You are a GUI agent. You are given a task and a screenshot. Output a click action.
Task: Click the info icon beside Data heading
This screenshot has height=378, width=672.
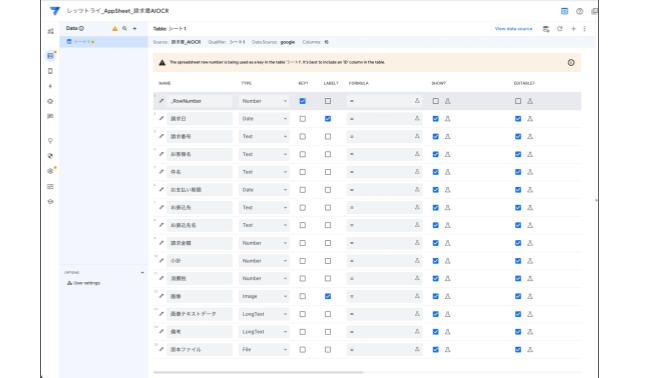[x=81, y=28]
